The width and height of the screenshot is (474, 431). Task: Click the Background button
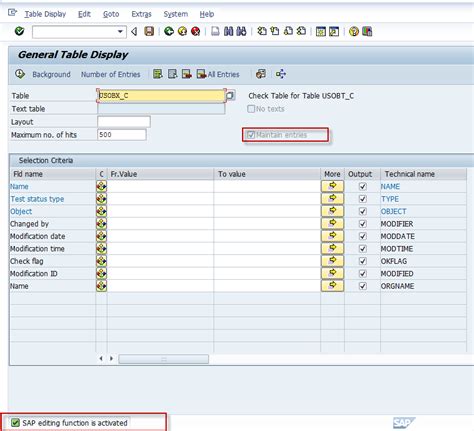click(51, 74)
